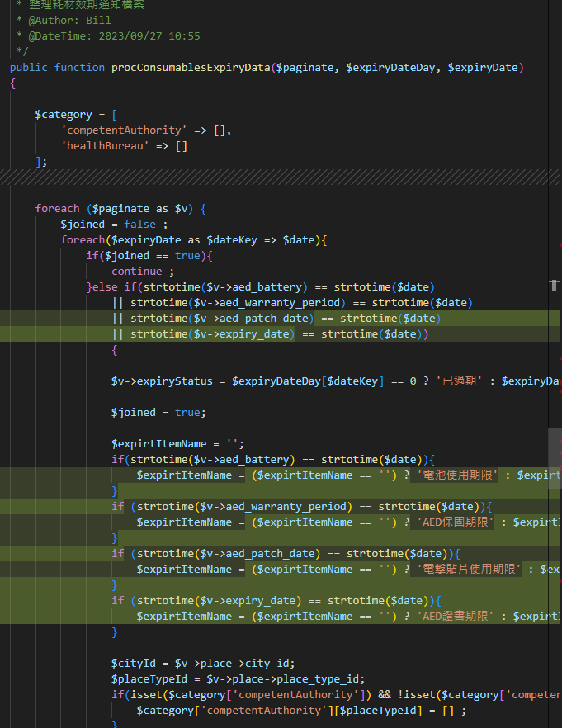This screenshot has width=562, height=728.
Task: Click the '$joined = false' statement
Action: (x=114, y=224)
